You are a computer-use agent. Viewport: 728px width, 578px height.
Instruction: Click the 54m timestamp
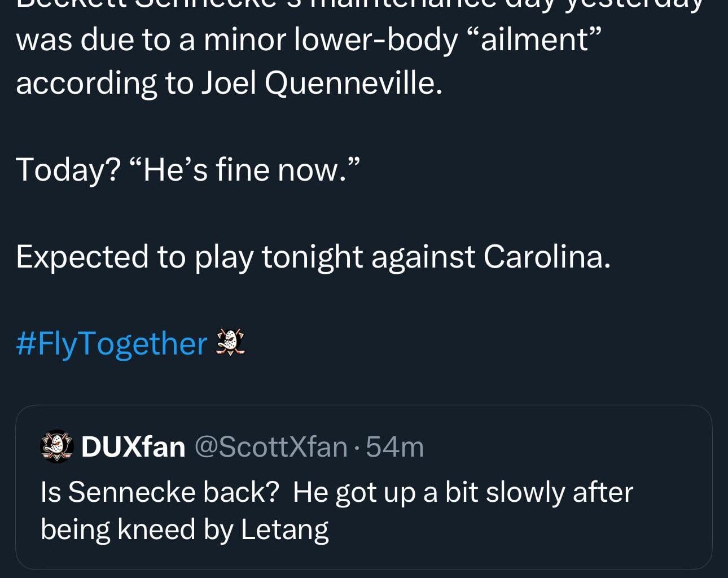tap(394, 446)
